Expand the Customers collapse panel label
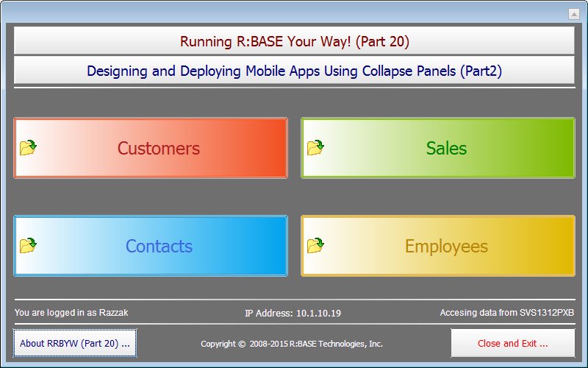This screenshot has width=588, height=368. [158, 149]
